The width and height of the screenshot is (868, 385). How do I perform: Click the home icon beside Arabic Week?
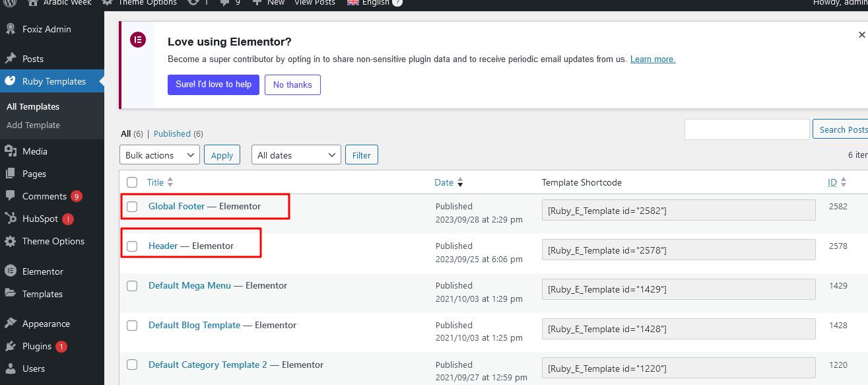pos(33,3)
